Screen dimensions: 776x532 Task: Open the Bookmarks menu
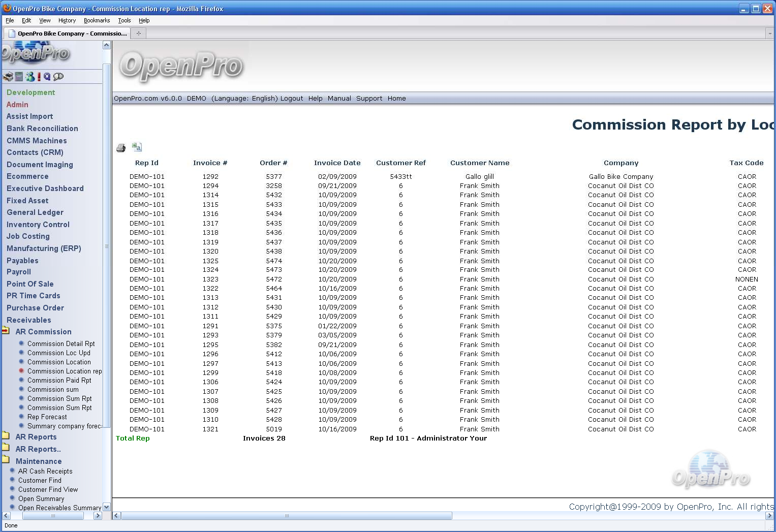pyautogui.click(x=97, y=20)
